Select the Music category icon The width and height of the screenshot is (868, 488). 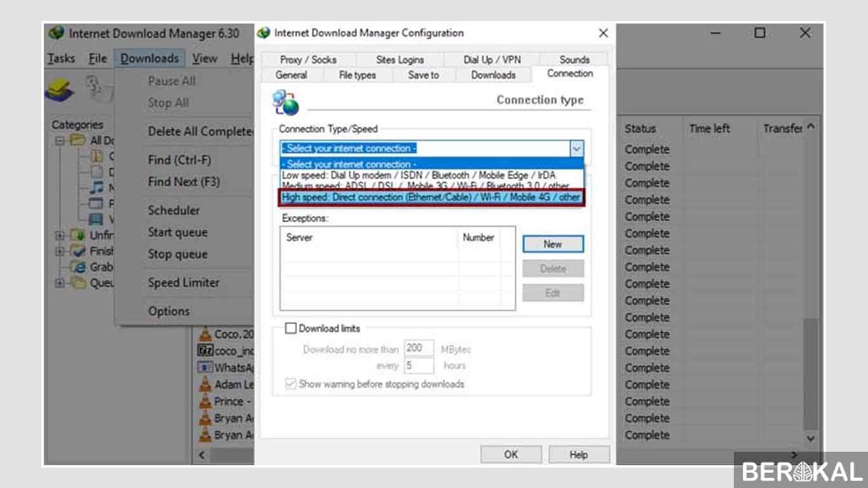point(95,188)
